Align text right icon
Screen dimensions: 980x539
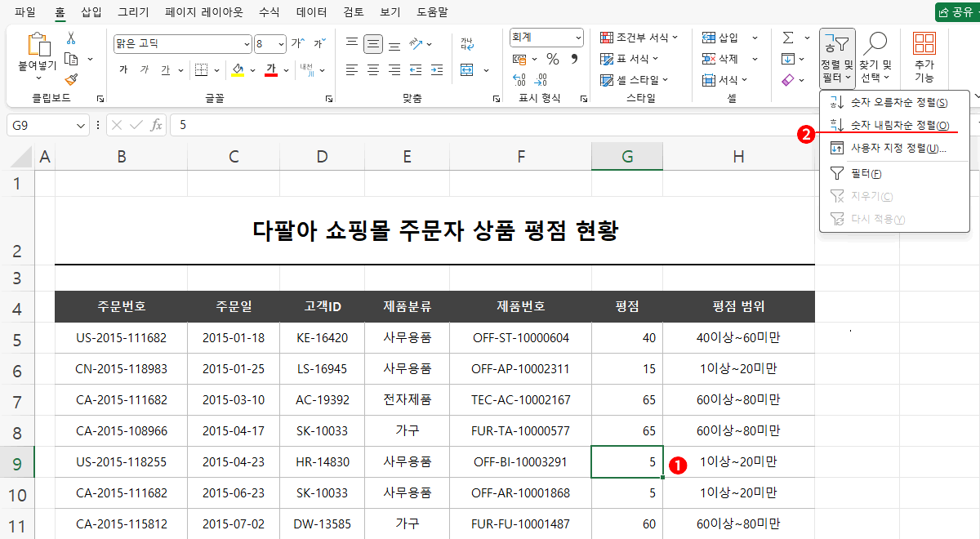coord(394,70)
